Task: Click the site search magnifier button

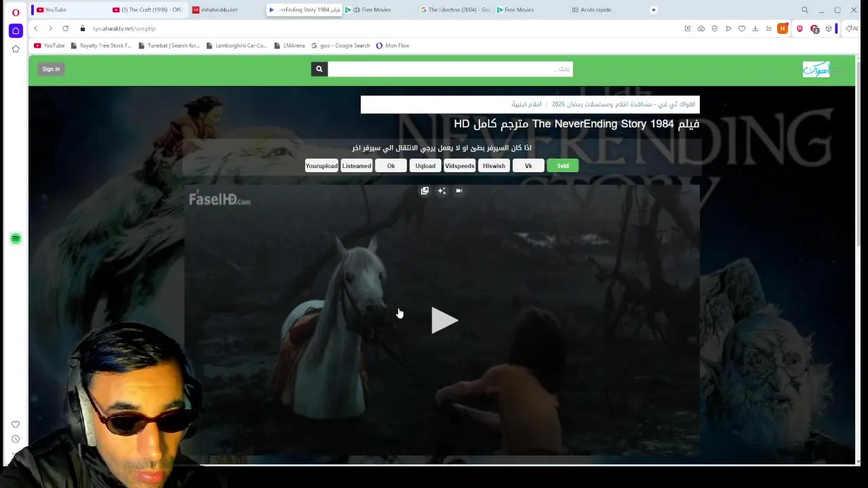Action: click(319, 69)
